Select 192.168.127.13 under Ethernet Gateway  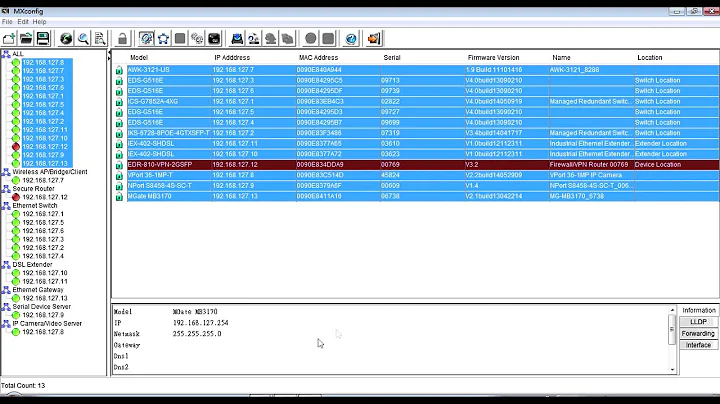point(45,298)
